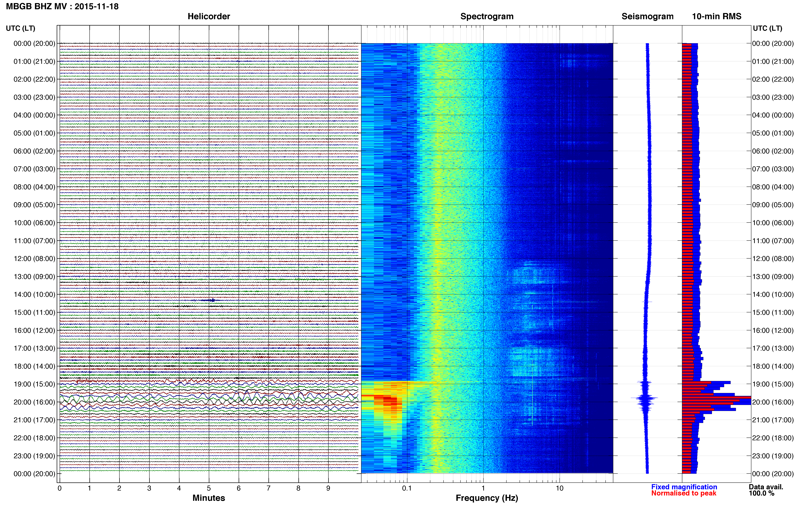The image size is (812, 508).
Task: Click the blue 'Fixed magnification' legend text
Action: (x=684, y=487)
